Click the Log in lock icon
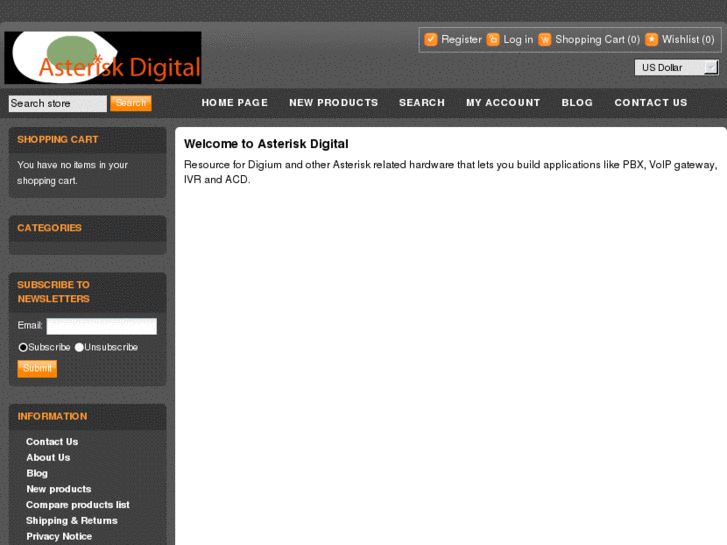 tap(493, 40)
